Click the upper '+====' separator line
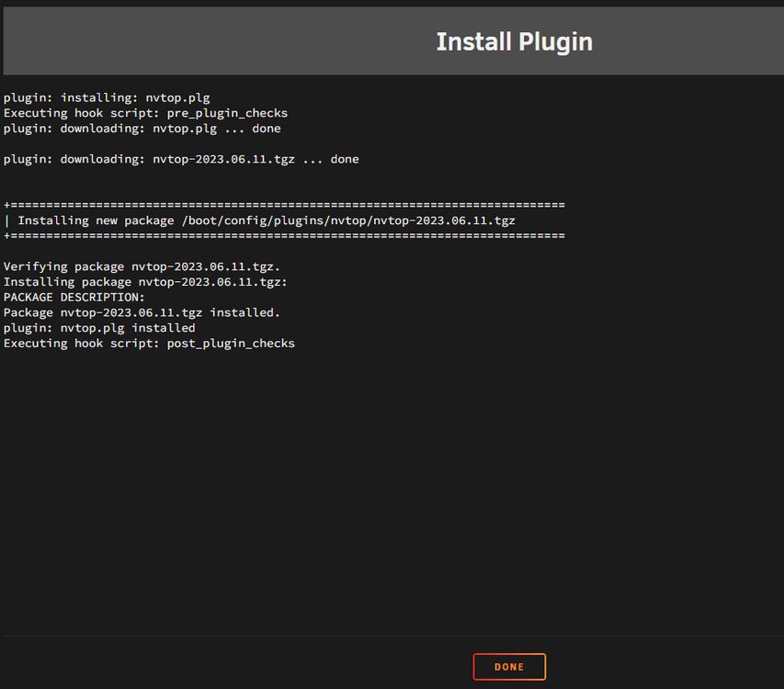 [x=284, y=205]
